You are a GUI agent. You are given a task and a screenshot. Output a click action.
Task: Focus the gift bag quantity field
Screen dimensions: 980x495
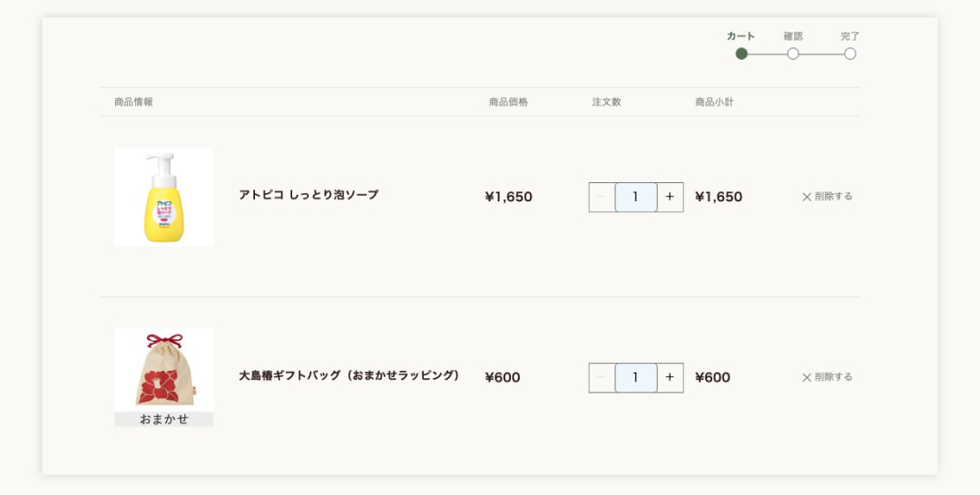(636, 377)
